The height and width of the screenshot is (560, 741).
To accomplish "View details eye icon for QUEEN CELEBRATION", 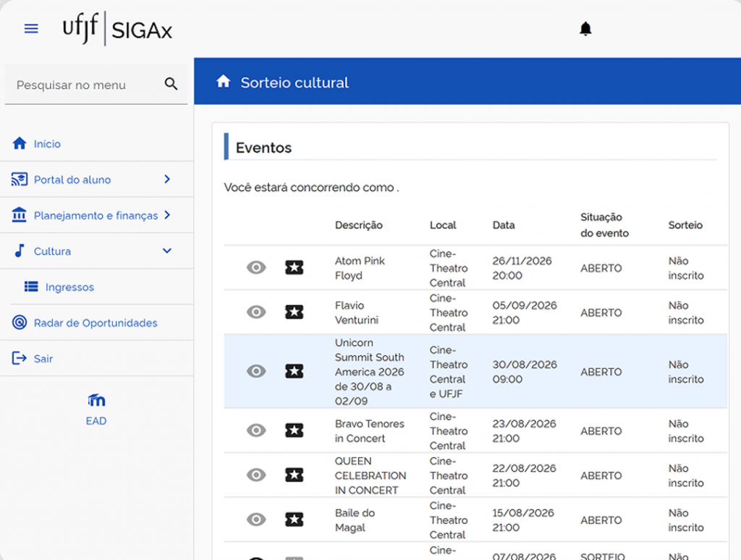I will coord(256,475).
